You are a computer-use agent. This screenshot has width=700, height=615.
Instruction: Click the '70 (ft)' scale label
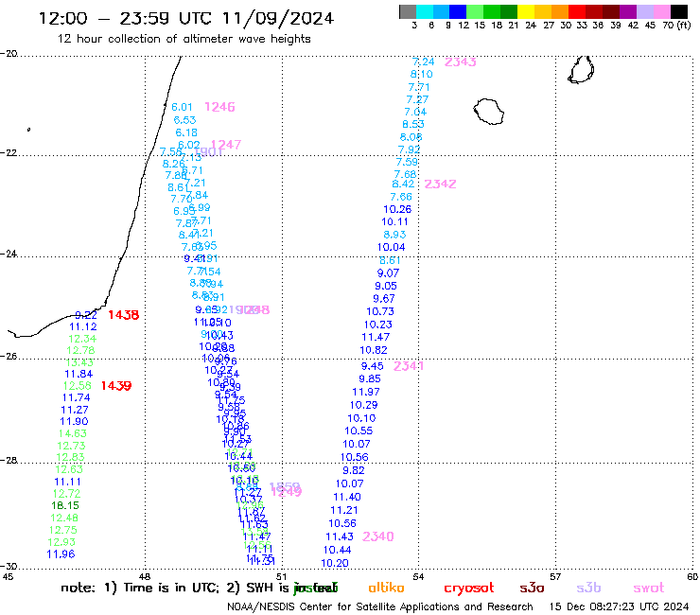[x=676, y=25]
